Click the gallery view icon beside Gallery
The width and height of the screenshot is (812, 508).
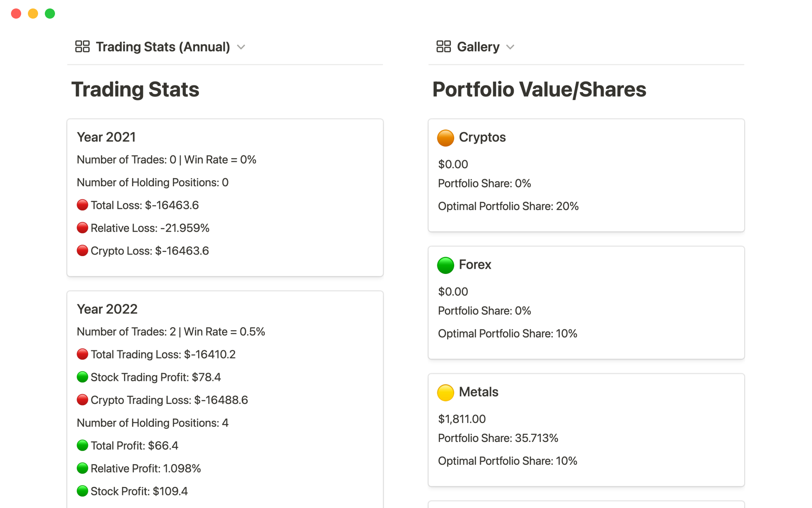[x=443, y=47]
